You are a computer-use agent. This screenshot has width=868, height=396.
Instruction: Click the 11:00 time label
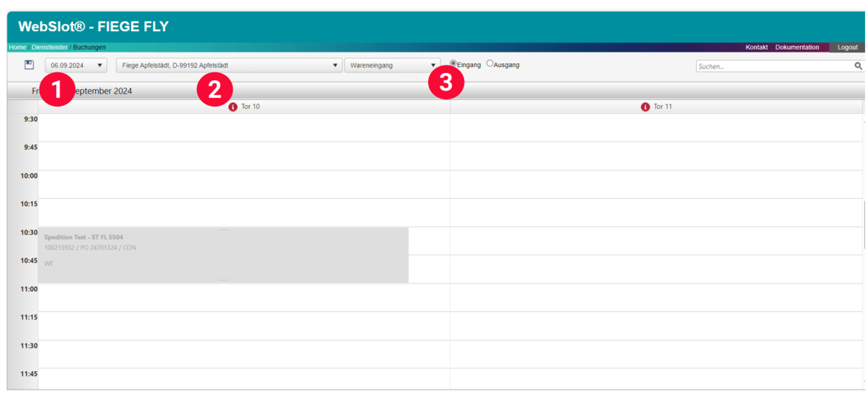click(x=29, y=289)
